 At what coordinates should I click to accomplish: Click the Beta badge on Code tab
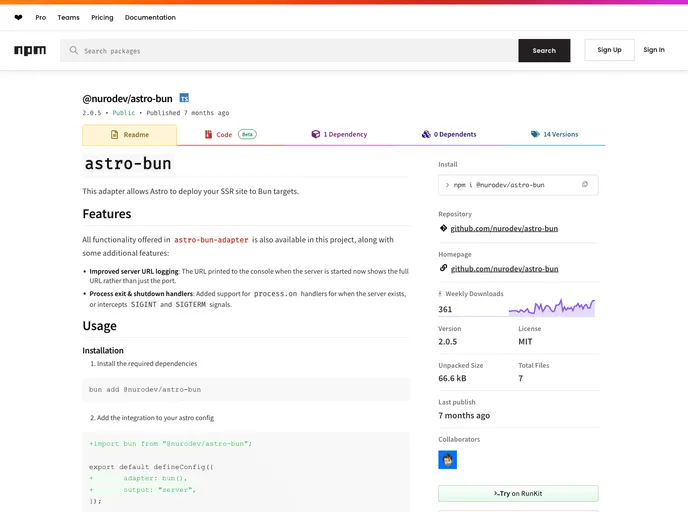(247, 134)
